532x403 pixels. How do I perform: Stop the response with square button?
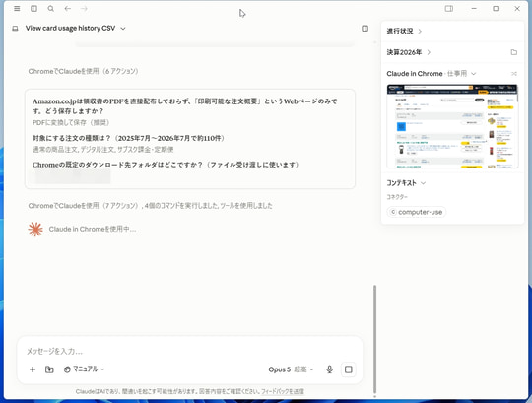click(x=349, y=369)
